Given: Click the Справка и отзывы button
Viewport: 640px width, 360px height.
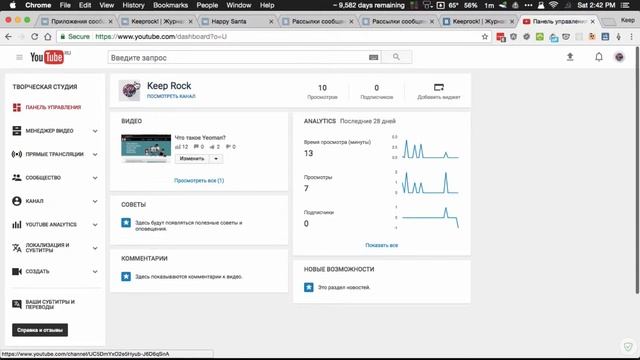Looking at the screenshot, I should (40, 330).
